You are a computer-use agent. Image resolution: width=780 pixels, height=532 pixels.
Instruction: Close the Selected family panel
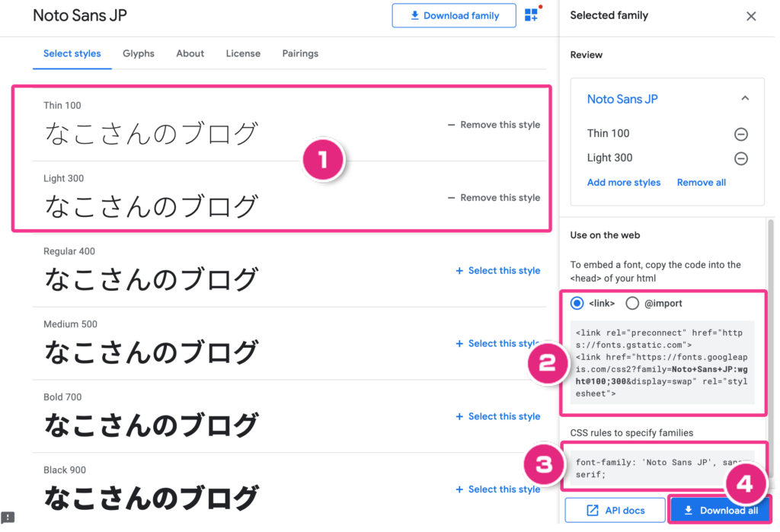751,16
